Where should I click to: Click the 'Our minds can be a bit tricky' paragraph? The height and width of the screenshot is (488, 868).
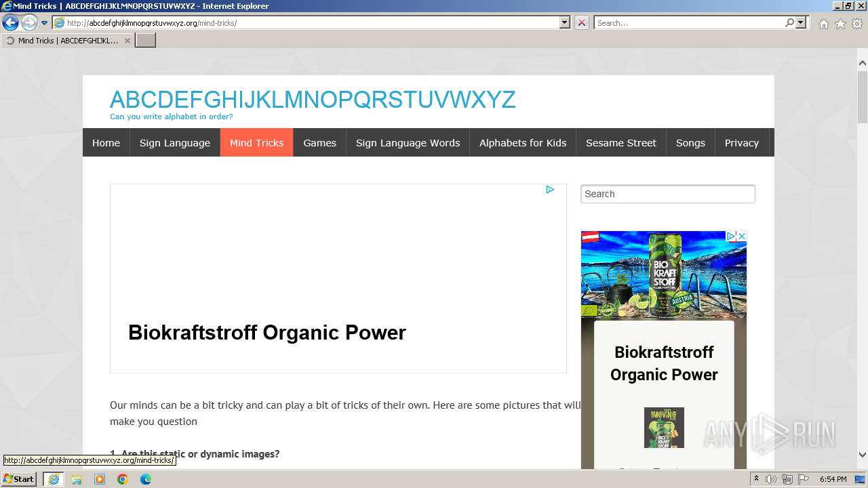[345, 413]
